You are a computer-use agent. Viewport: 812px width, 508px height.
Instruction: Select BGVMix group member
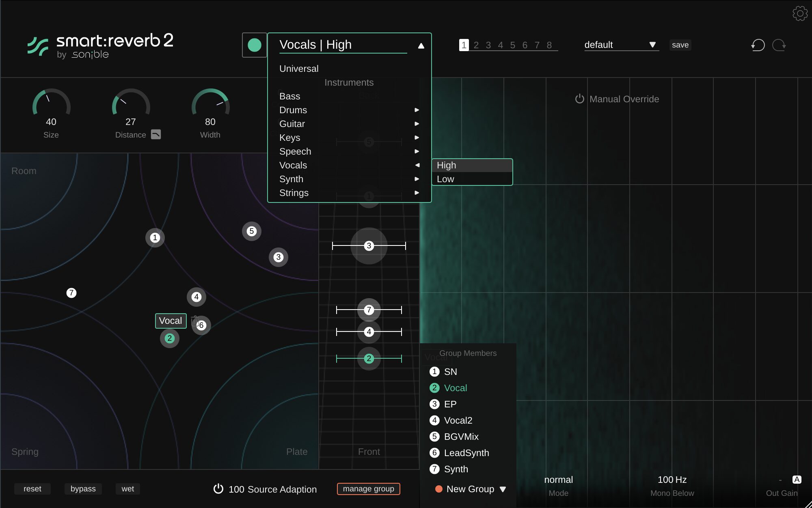point(454,437)
